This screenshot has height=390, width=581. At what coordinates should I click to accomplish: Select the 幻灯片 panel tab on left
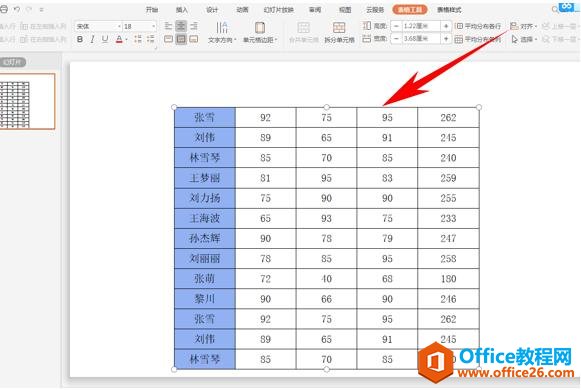pyautogui.click(x=13, y=62)
